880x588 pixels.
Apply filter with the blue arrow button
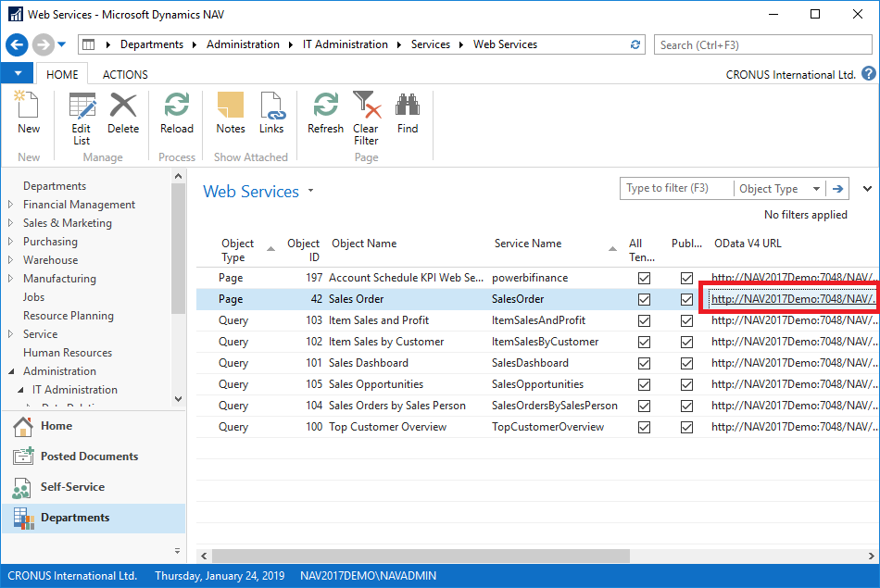(x=837, y=189)
